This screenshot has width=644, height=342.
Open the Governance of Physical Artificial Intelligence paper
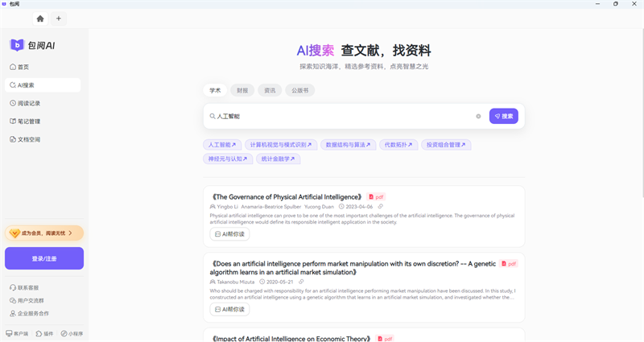tap(287, 197)
